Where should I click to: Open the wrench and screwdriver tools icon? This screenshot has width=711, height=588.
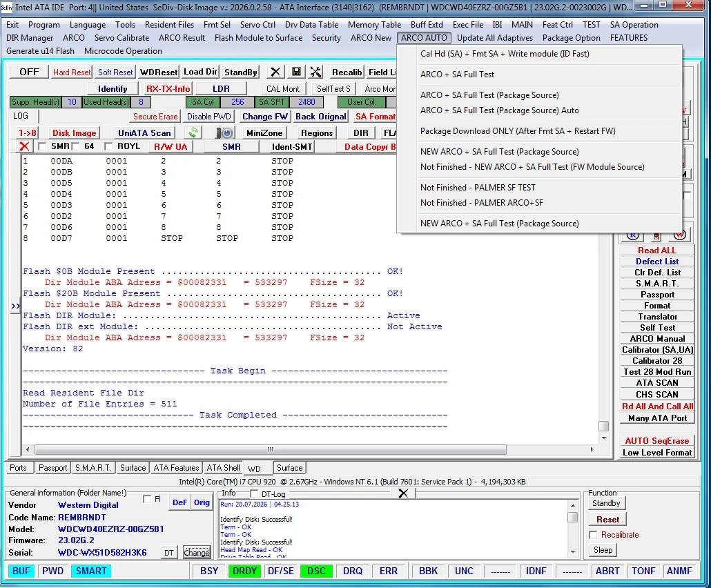(x=315, y=72)
